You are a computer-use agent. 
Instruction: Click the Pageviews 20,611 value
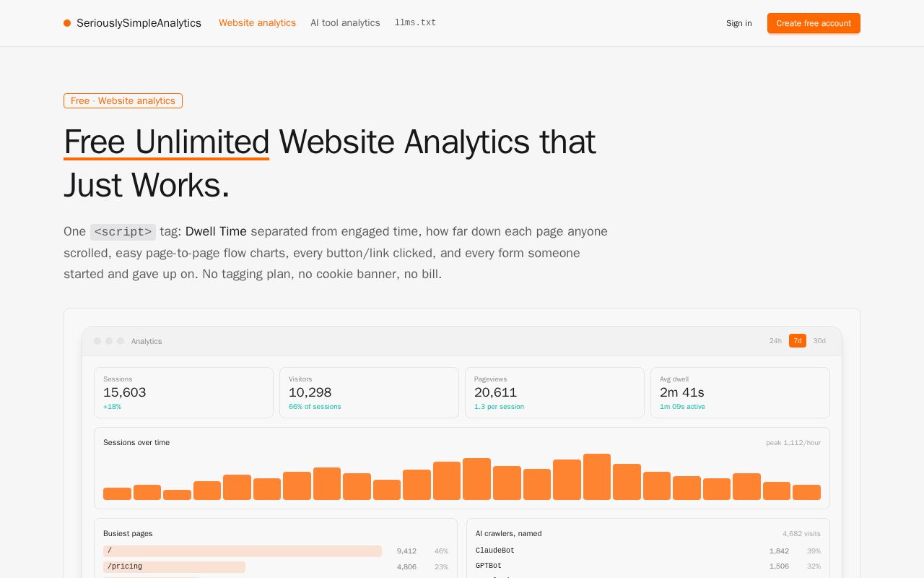pyautogui.click(x=495, y=392)
